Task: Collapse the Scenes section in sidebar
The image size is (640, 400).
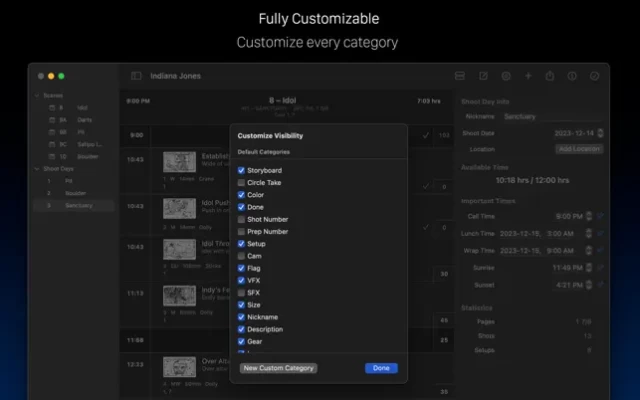Action: [36, 96]
